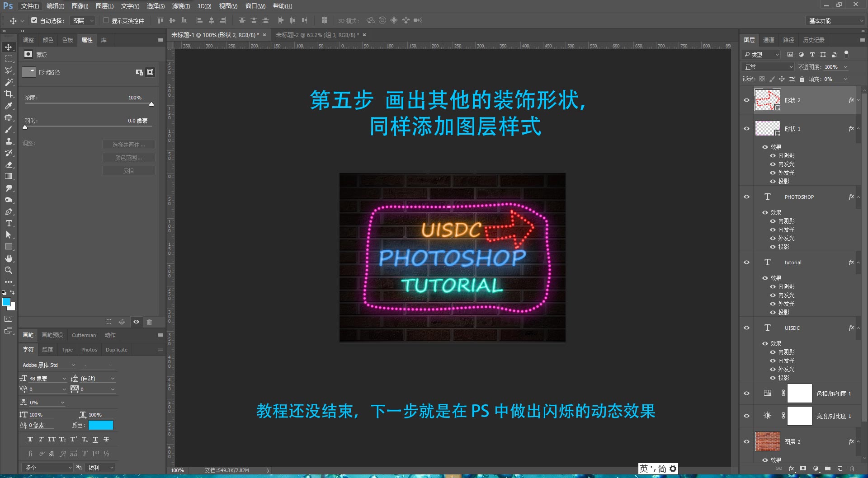The width and height of the screenshot is (868, 478).
Task: Select the Move tool in the toolbox
Action: click(x=9, y=47)
